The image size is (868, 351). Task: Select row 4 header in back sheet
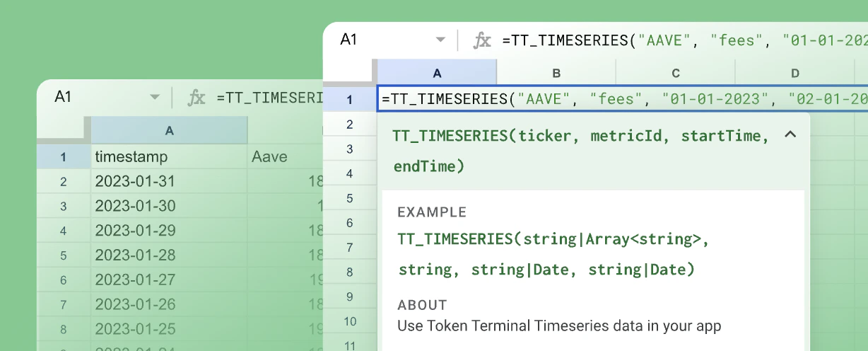(64, 231)
